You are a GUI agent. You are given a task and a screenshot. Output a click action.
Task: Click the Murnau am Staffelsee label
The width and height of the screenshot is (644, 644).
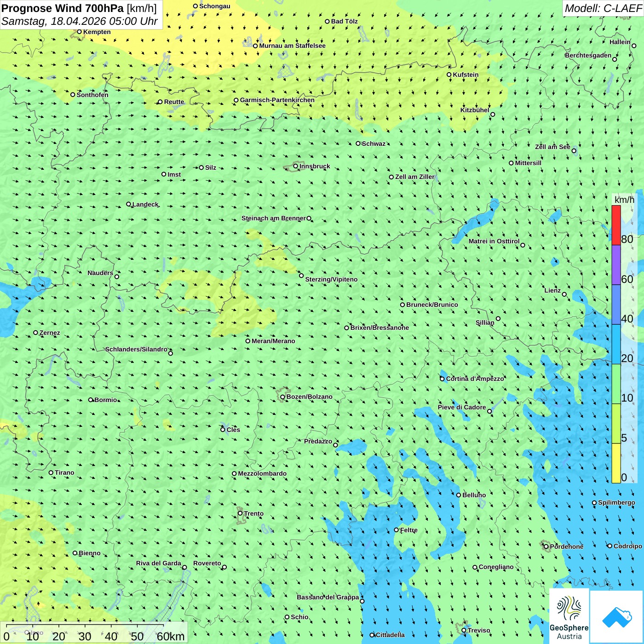tap(292, 46)
